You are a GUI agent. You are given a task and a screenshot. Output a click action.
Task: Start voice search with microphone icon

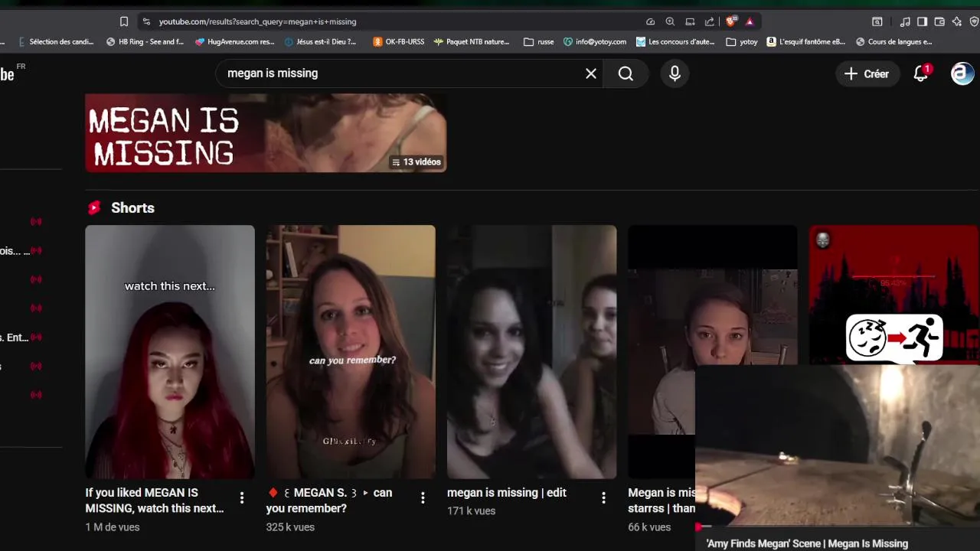pos(675,73)
